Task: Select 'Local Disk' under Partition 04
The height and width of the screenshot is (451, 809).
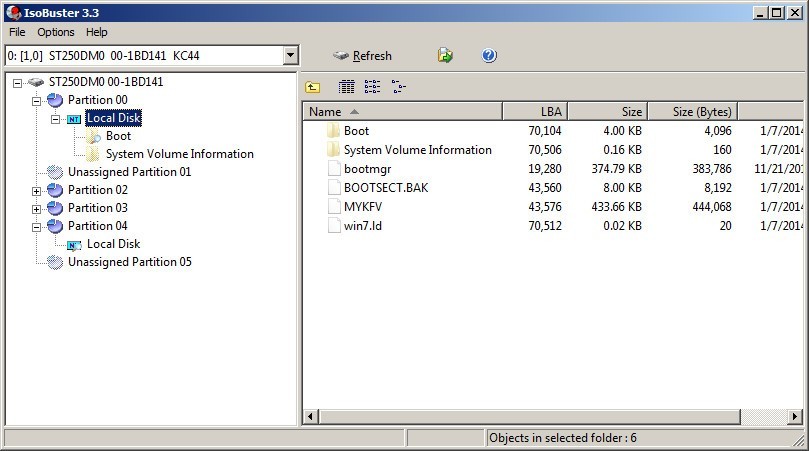Action: tap(114, 245)
